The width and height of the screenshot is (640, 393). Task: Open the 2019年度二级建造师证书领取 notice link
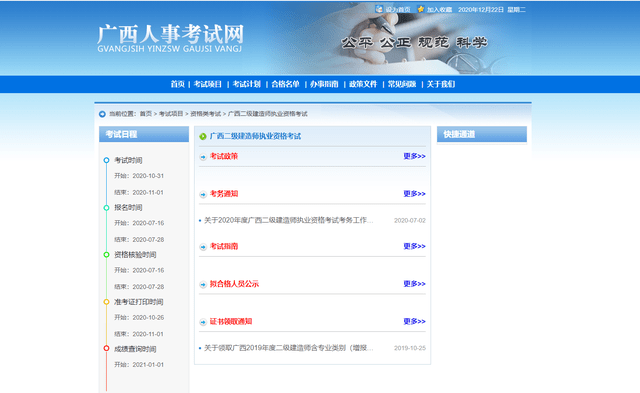point(288,348)
